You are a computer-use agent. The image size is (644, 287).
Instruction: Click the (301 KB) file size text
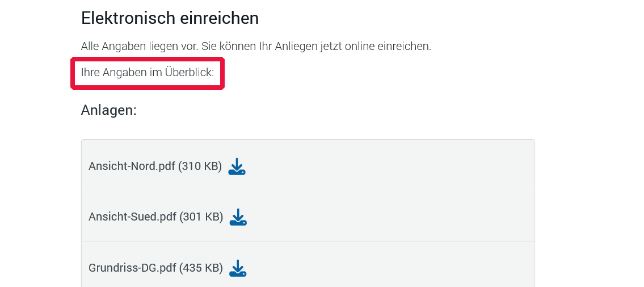tap(201, 217)
